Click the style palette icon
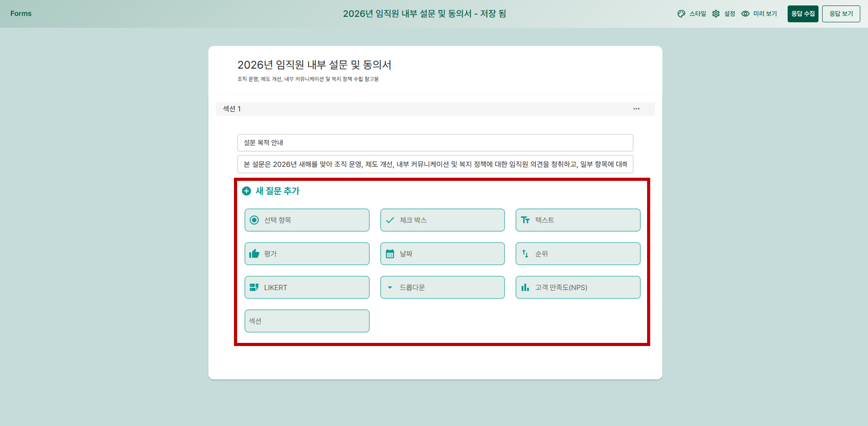The width and height of the screenshot is (868, 426). [681, 14]
